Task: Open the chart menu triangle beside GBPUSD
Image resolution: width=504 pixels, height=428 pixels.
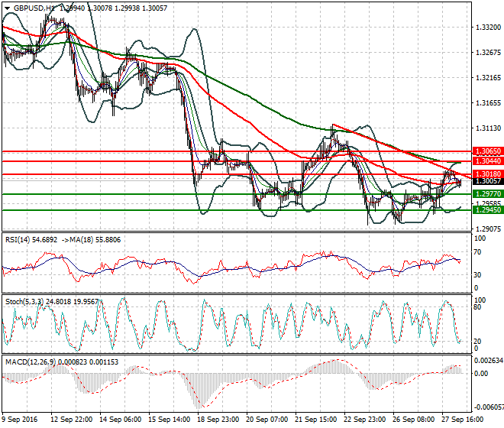Action: [7, 8]
